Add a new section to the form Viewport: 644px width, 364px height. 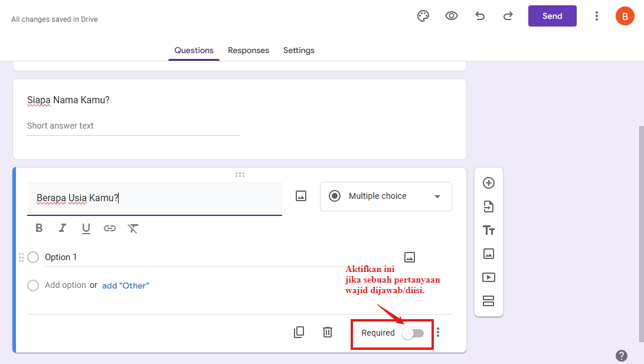tap(489, 301)
